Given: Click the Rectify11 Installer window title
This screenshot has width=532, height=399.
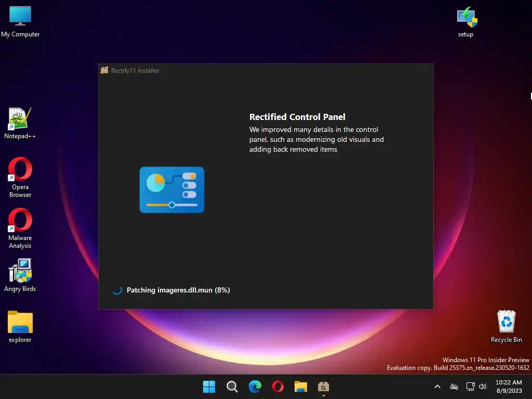Looking at the screenshot, I should pos(135,71).
